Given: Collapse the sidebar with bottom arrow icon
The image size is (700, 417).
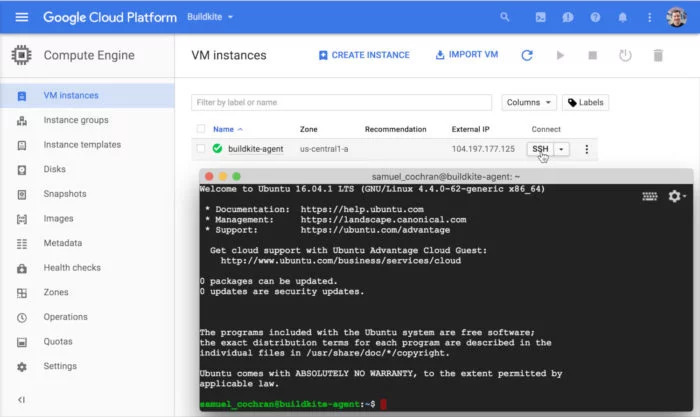Looking at the screenshot, I should tap(21, 400).
